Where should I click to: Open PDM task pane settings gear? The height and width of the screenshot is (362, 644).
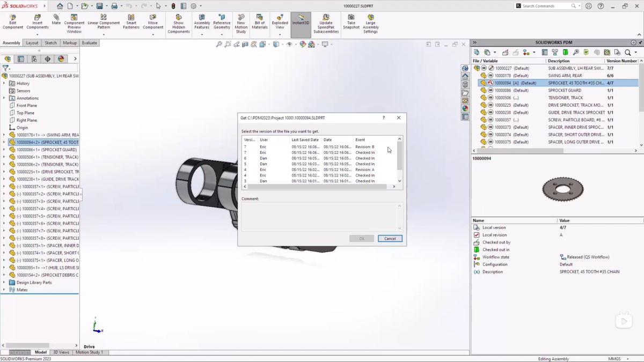point(634,42)
